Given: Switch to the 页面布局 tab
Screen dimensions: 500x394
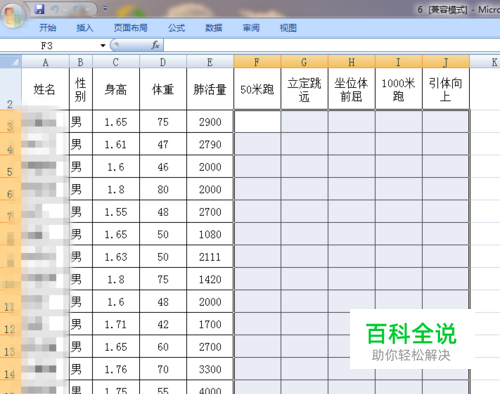Looking at the screenshot, I should tap(130, 28).
